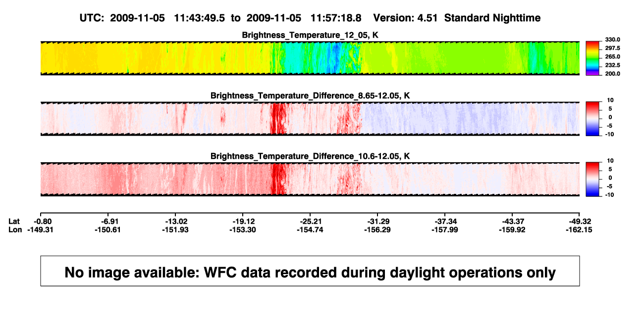The image size is (644, 330).
Task: Click the longitude value -150.61
Action: (107, 230)
